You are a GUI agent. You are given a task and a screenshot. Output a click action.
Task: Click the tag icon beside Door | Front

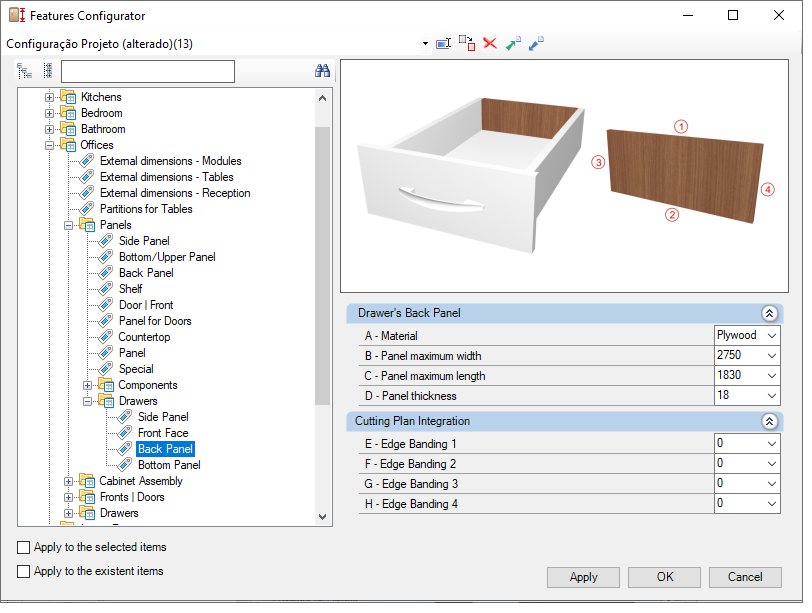tap(106, 305)
